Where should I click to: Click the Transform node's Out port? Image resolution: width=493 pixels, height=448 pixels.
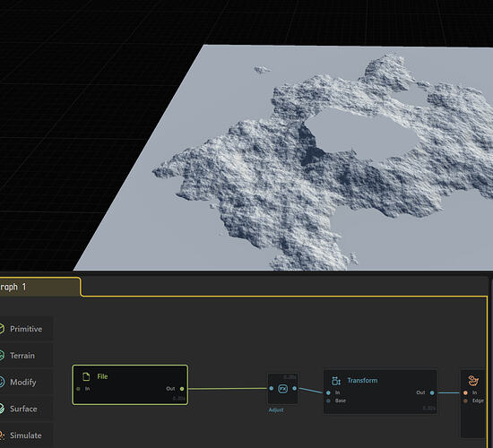432,392
